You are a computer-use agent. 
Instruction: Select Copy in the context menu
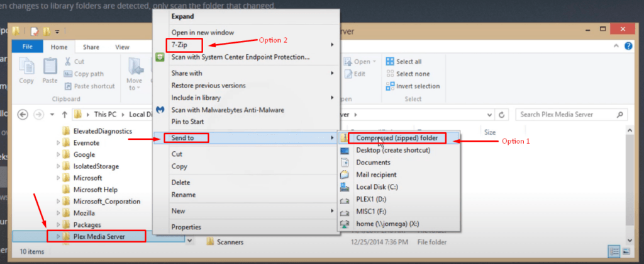(x=246, y=166)
